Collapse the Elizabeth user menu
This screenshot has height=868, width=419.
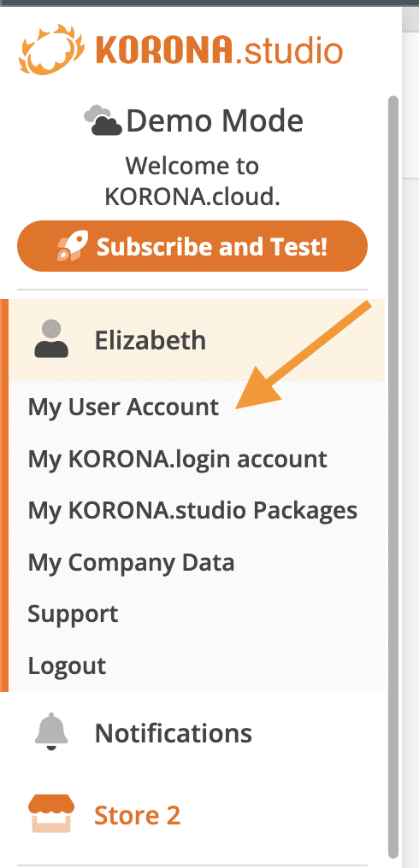pyautogui.click(x=197, y=340)
